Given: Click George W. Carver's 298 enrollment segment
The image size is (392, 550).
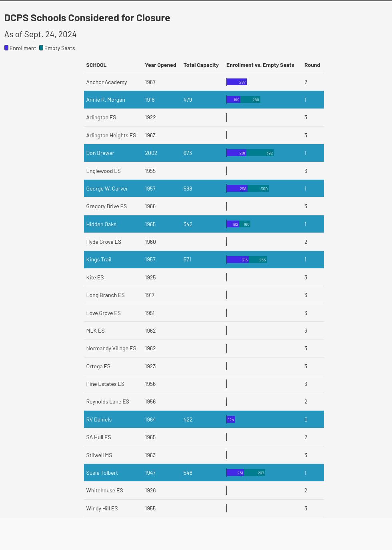Looking at the screenshot, I should click(x=237, y=189).
